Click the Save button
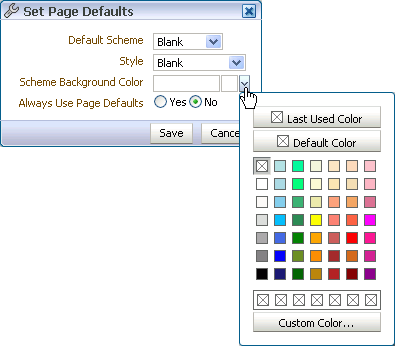The image size is (395, 361). (x=171, y=133)
